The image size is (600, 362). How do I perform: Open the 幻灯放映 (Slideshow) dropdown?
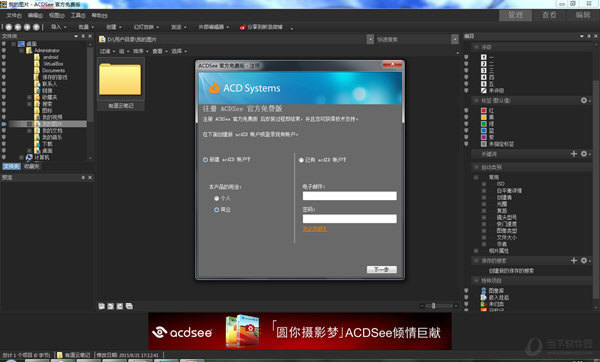point(146,27)
